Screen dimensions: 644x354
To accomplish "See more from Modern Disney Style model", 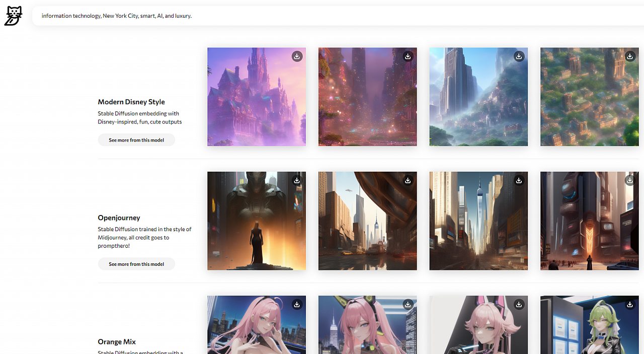I will 136,140.
